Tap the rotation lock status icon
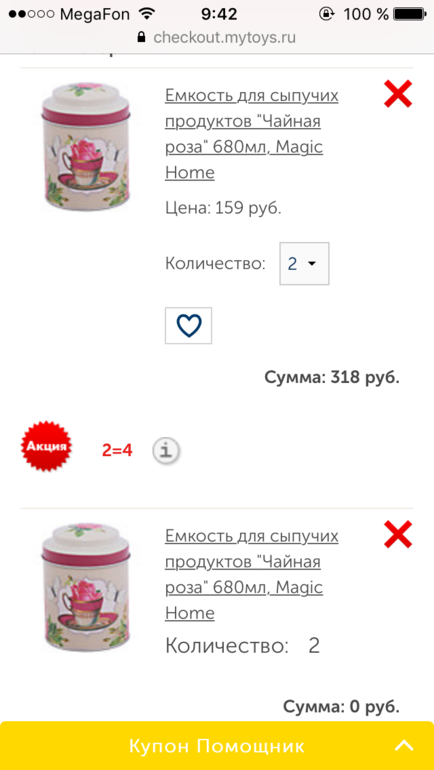This screenshot has height=770, width=434. pos(326,14)
